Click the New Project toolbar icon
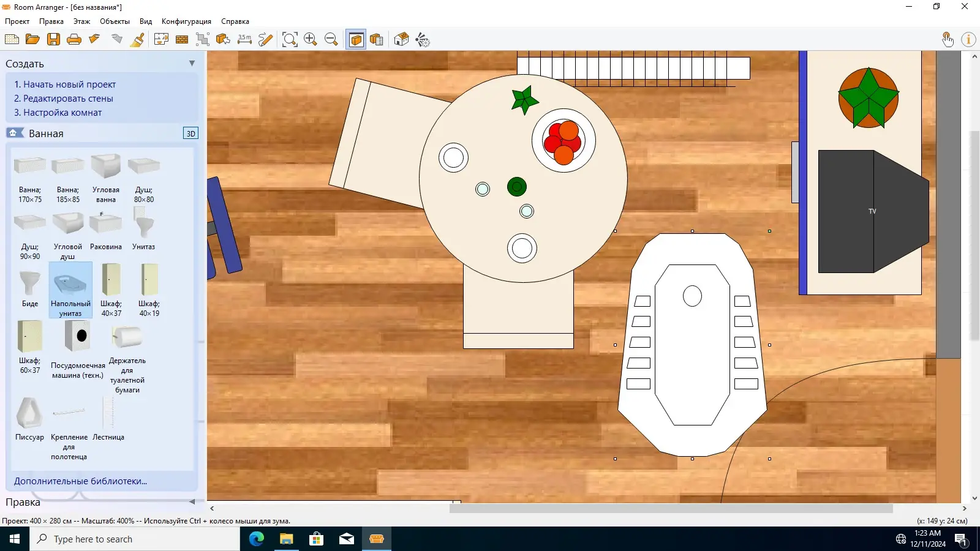This screenshot has height=551, width=980. coord(12,40)
